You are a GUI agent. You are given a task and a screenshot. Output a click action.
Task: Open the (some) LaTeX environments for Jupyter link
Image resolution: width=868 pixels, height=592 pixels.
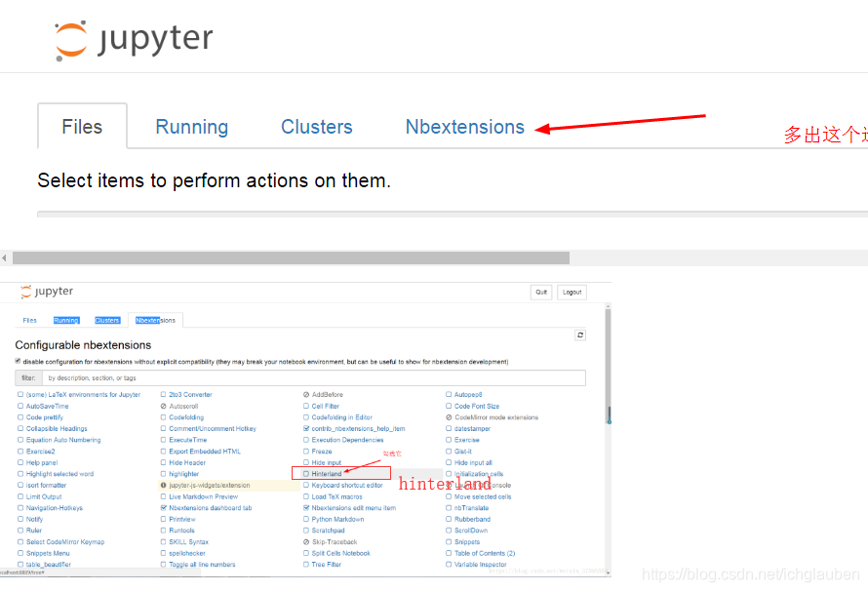click(83, 395)
